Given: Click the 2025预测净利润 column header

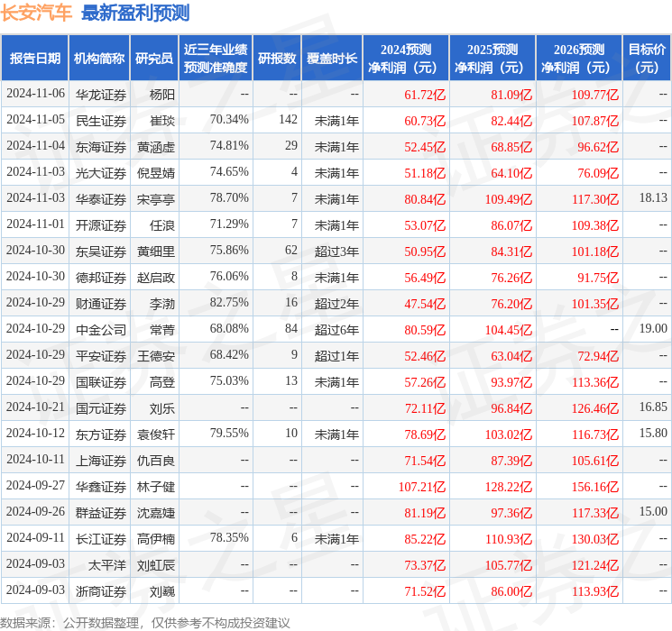Looking at the screenshot, I should tap(492, 59).
